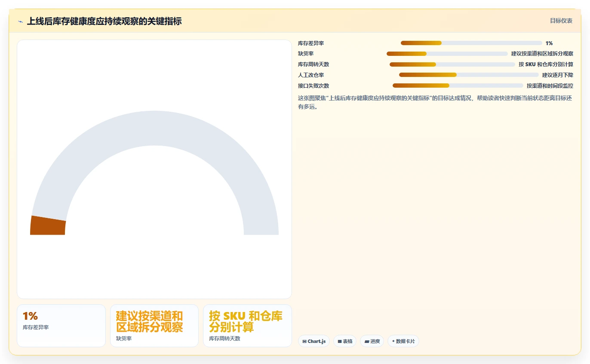Click the 人工改仓率 progress bar
Image resolution: width=590 pixels, height=364 pixels.
(469, 75)
